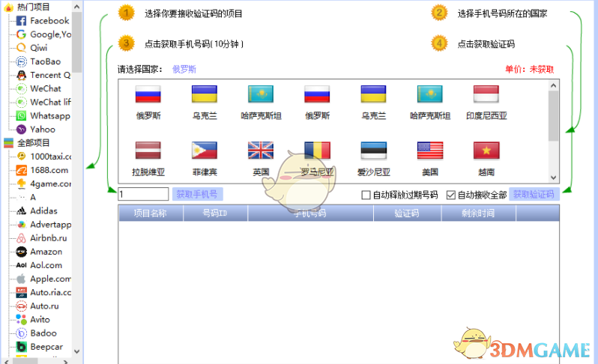This screenshot has height=364, width=598.
Task: Click project tree horizontal scroll right arrow
Action: pyautogui.click(x=65, y=362)
